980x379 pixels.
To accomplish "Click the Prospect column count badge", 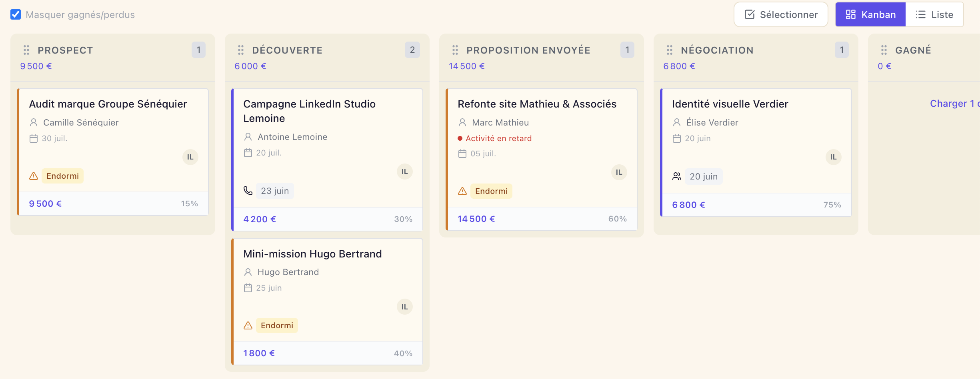I will (198, 50).
